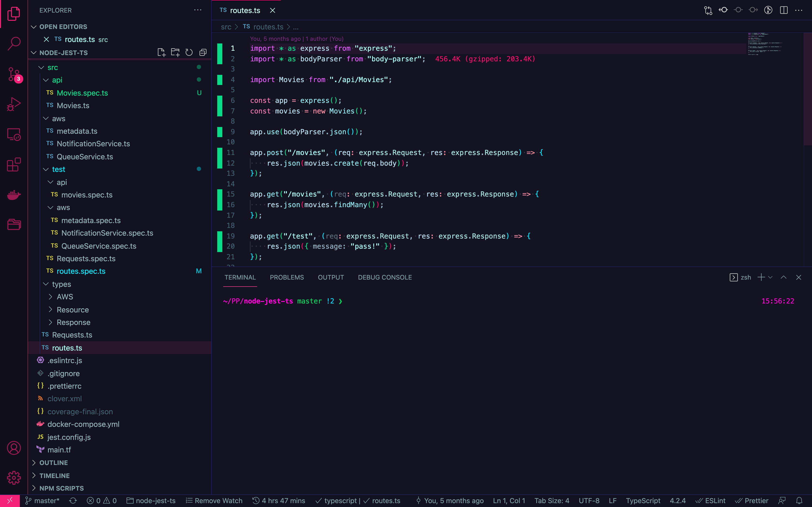Toggle the notifications bell in status bar

(x=799, y=501)
